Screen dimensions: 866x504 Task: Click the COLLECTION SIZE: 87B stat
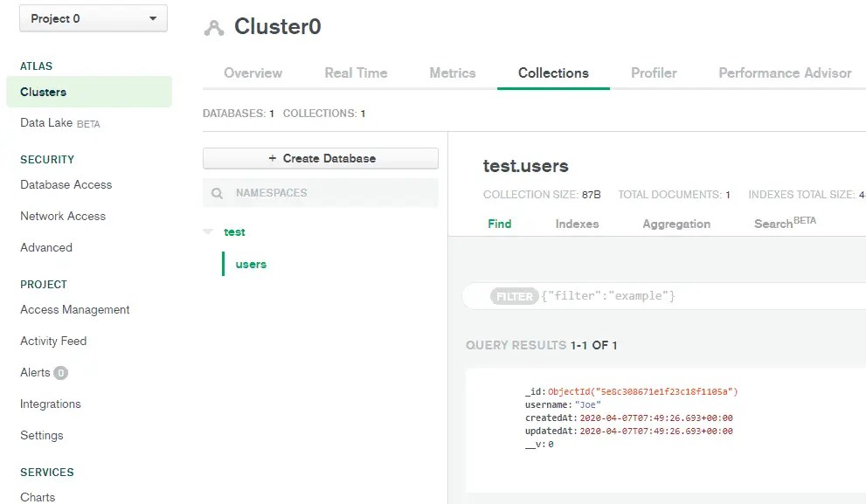[542, 194]
